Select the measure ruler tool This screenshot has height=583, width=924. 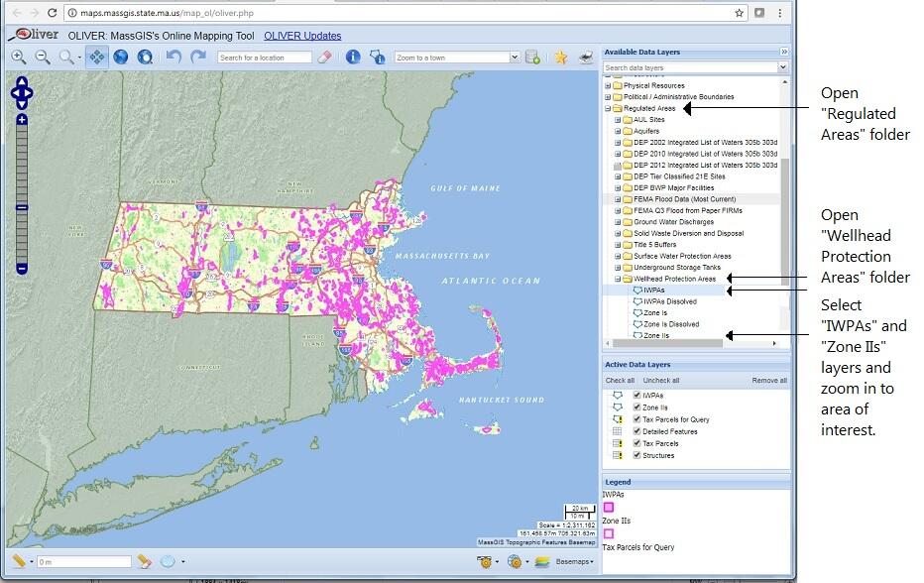click(19, 561)
